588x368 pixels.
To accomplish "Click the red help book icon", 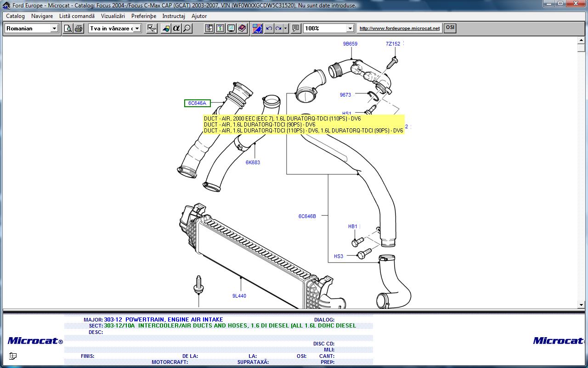I will tap(242, 29).
